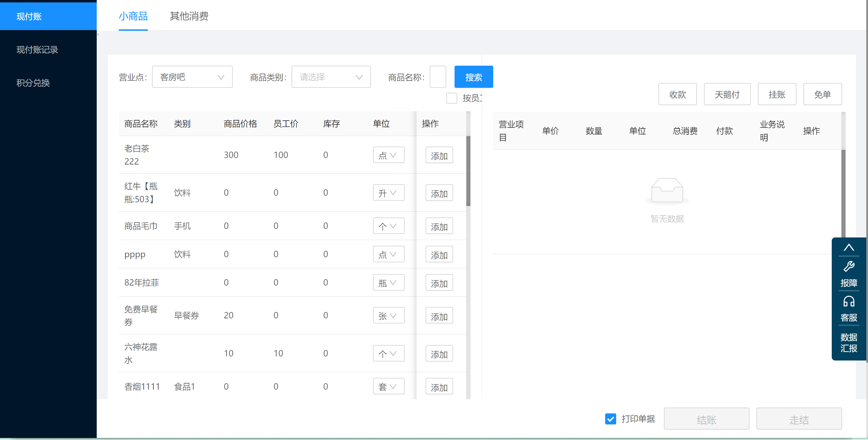868x440 pixels.
Task: Click the 走结 button
Action: click(799, 419)
